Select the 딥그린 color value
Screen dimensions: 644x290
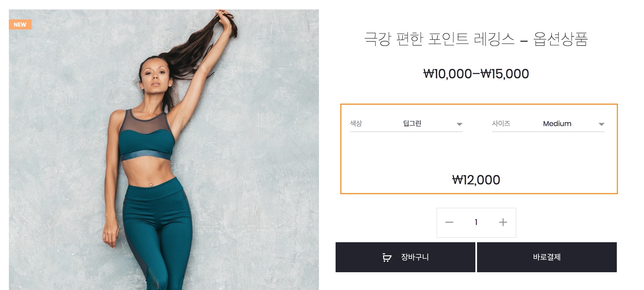pyautogui.click(x=412, y=124)
